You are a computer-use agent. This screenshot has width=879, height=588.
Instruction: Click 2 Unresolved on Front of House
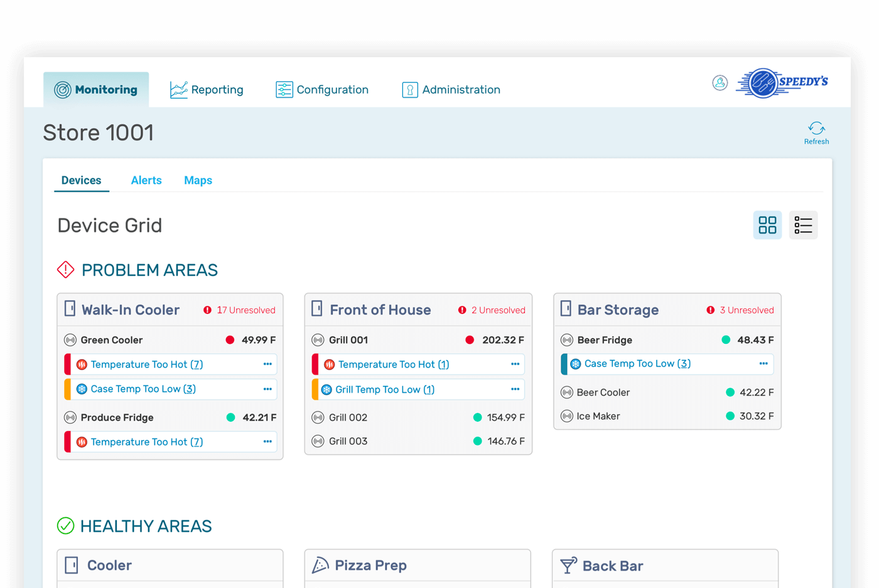tap(493, 310)
